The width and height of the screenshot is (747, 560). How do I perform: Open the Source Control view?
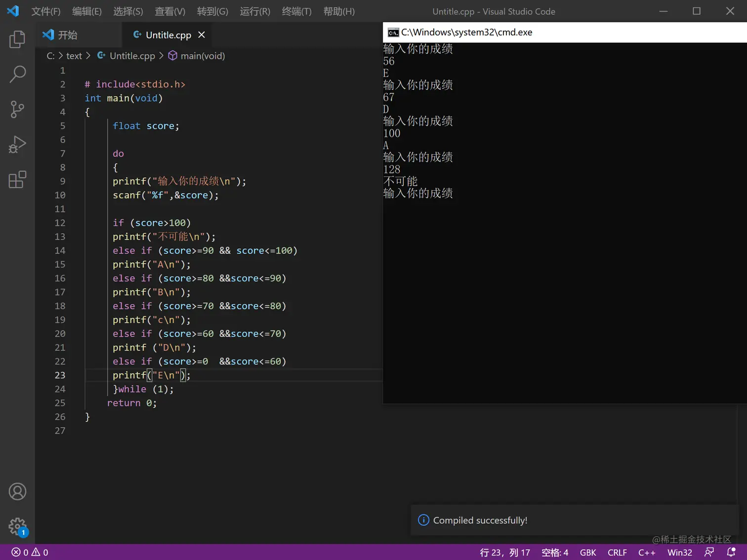(x=17, y=109)
